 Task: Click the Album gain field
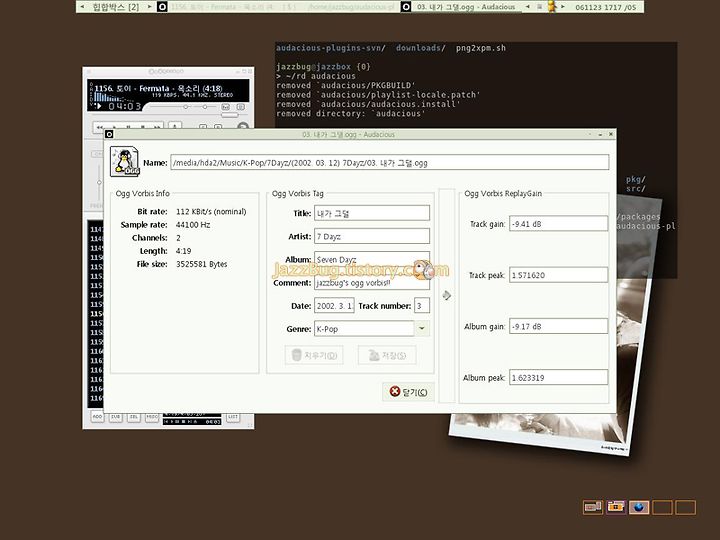point(558,326)
